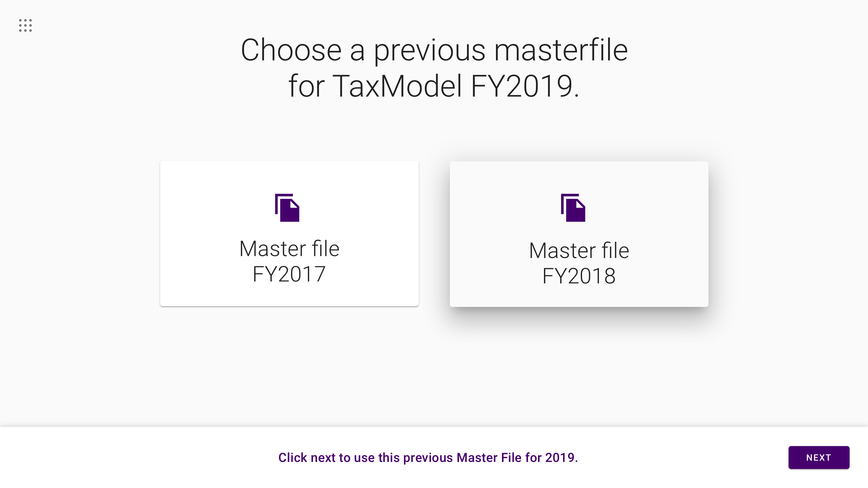The image size is (868, 488).
Task: Select the Master file FY2017 card
Action: click(x=289, y=233)
